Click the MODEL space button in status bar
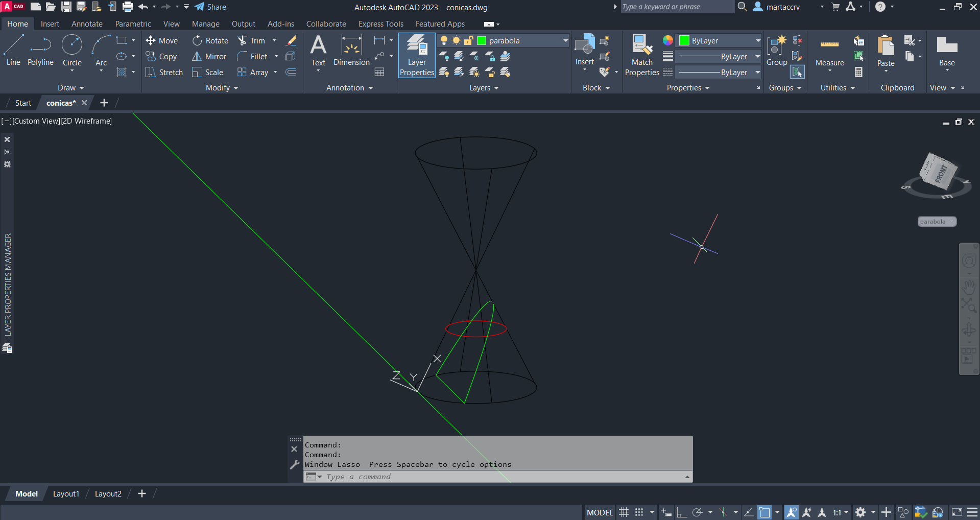The width and height of the screenshot is (980, 520). pos(599,512)
